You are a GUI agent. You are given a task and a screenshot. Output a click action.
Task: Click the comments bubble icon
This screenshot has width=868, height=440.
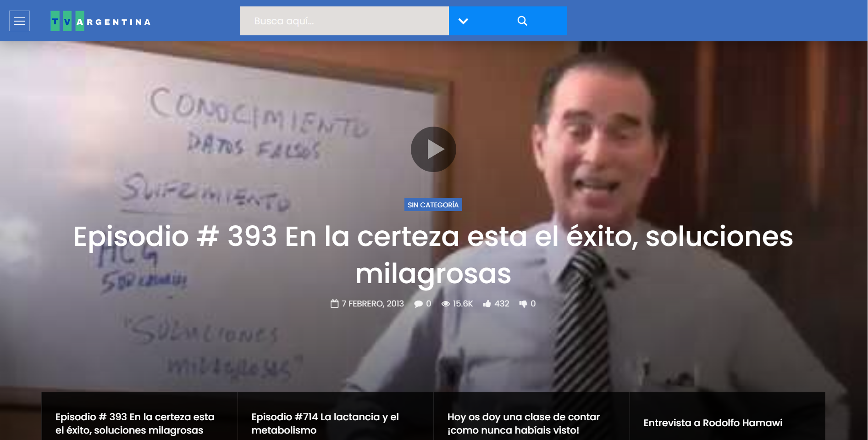coord(418,304)
